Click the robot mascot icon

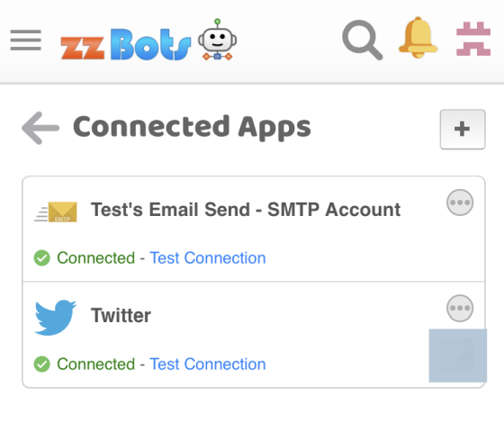tap(217, 40)
